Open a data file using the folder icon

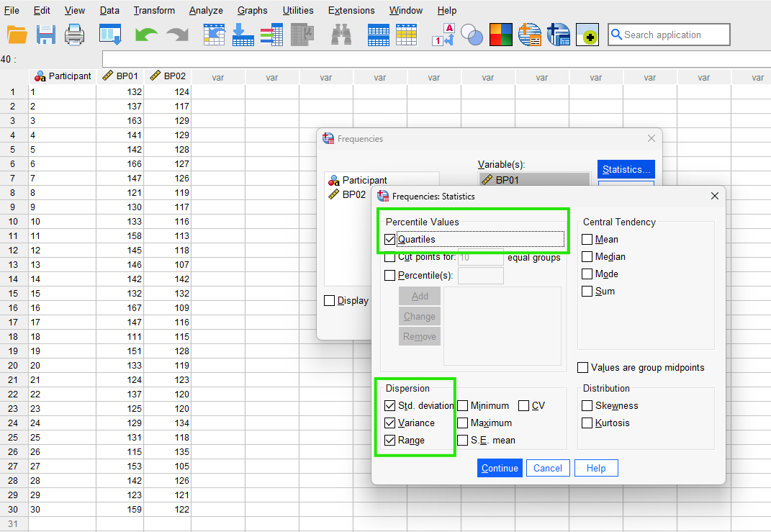(x=17, y=34)
